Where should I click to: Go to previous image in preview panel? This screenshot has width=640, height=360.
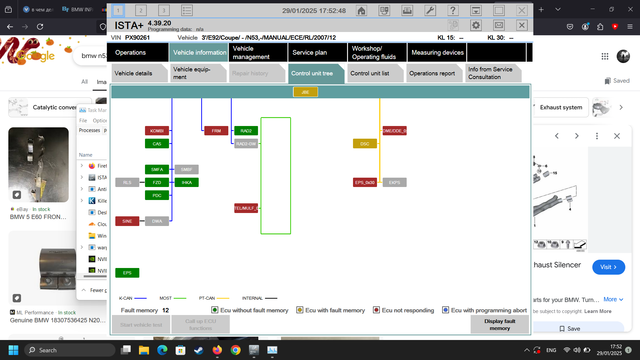click(557, 136)
